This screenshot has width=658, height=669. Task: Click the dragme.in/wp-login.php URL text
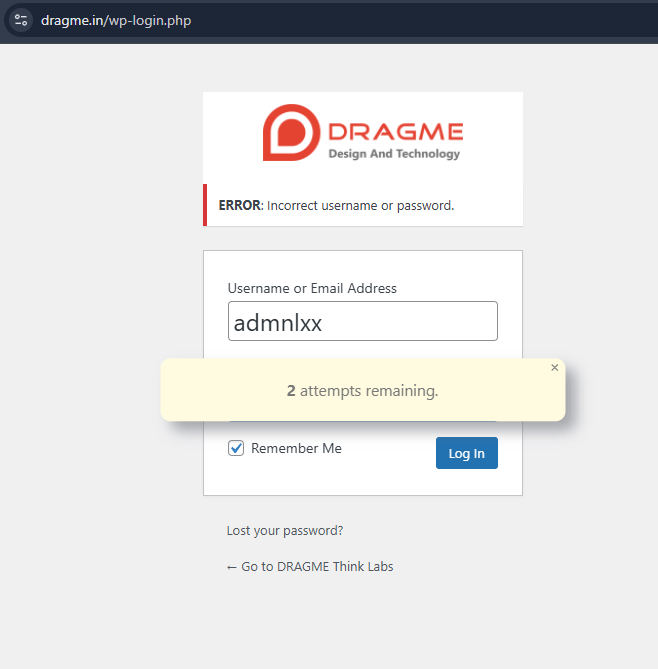point(116,20)
